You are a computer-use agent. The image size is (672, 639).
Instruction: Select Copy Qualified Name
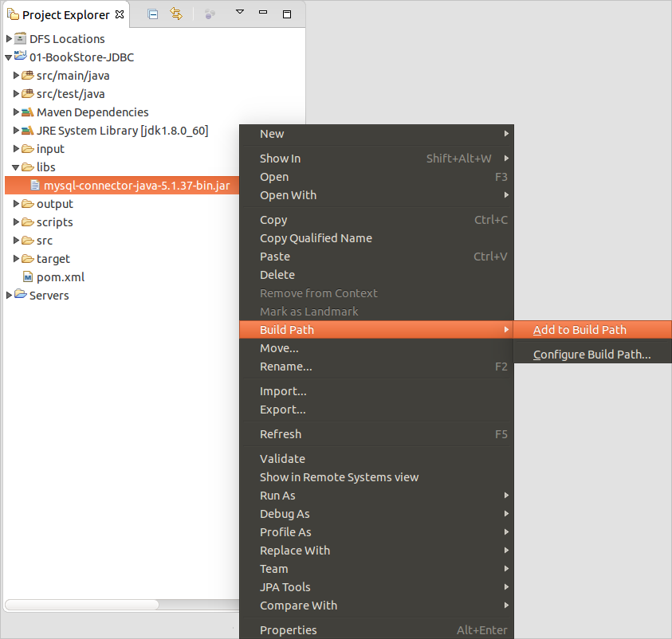377,238
